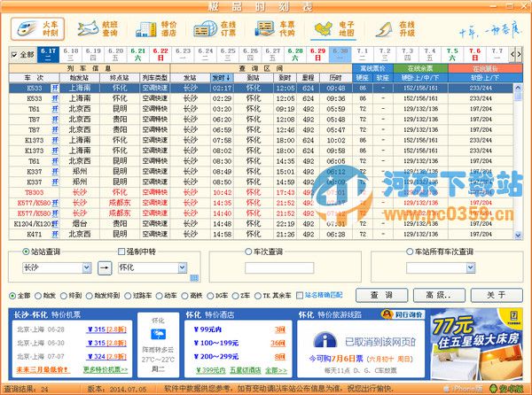Screen dimensions: 532x395
Task: Click the train number query input field
Action: click(279, 268)
